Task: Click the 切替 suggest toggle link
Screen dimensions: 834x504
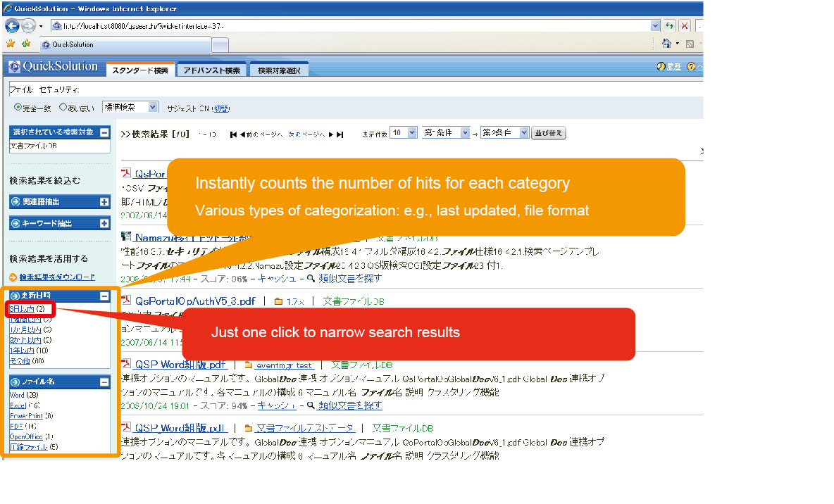Action: [x=221, y=108]
